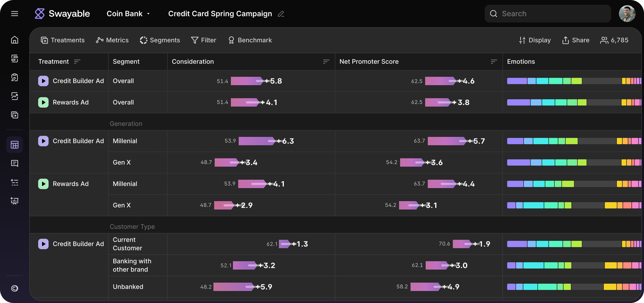Viewport: 644px width, 303px height.
Task: Play the Millenial Rewards Ad video
Action: (x=43, y=184)
